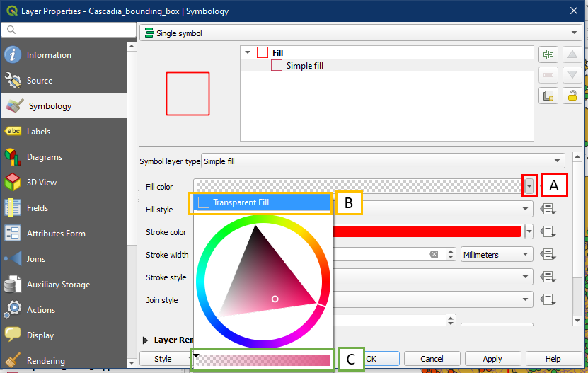The width and height of the screenshot is (588, 373).
Task: Open data-defined override for Fill style
Action: (x=546, y=210)
